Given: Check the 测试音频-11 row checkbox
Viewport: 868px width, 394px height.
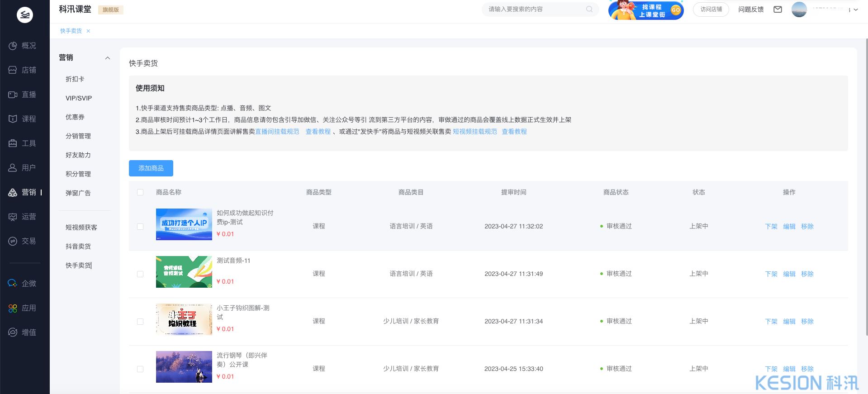Looking at the screenshot, I should (x=140, y=274).
